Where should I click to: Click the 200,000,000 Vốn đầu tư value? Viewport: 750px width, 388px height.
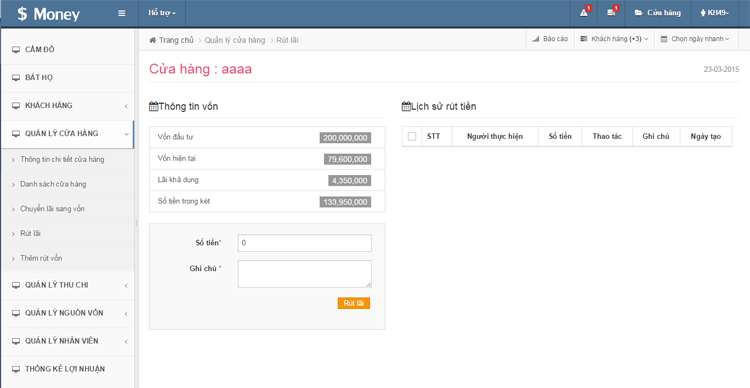[345, 138]
